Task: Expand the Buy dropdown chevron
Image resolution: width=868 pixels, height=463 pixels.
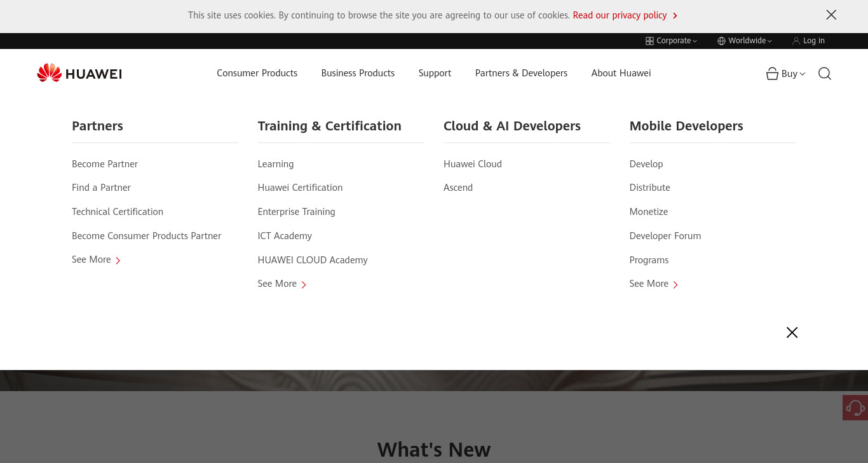Action: [803, 74]
